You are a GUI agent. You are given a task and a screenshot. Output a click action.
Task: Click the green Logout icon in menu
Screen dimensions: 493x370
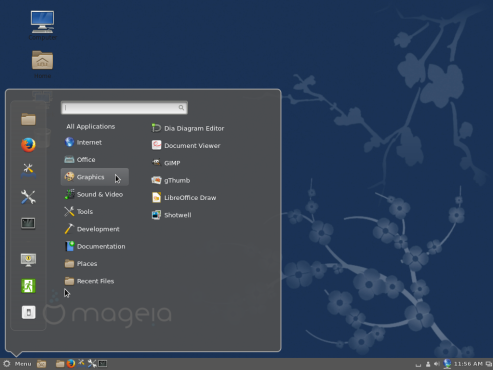28,286
